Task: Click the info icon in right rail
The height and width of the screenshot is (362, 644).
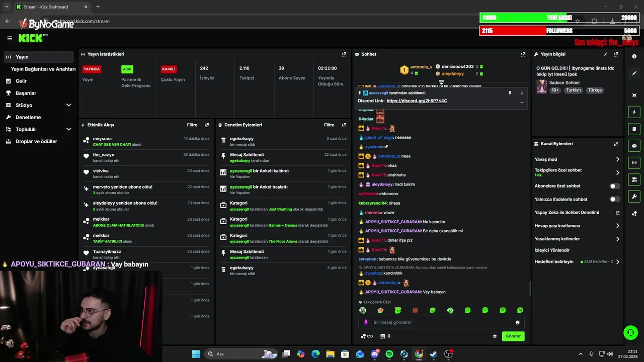Action: click(x=634, y=56)
